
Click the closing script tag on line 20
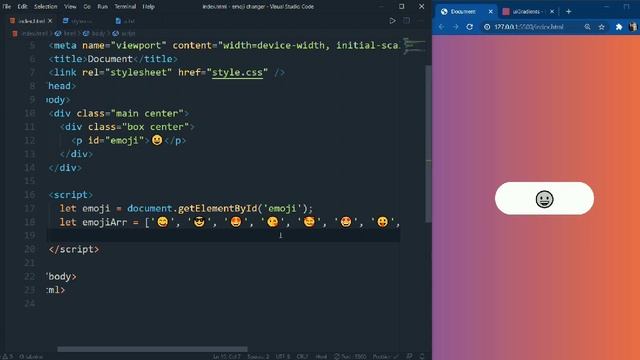(x=74, y=249)
